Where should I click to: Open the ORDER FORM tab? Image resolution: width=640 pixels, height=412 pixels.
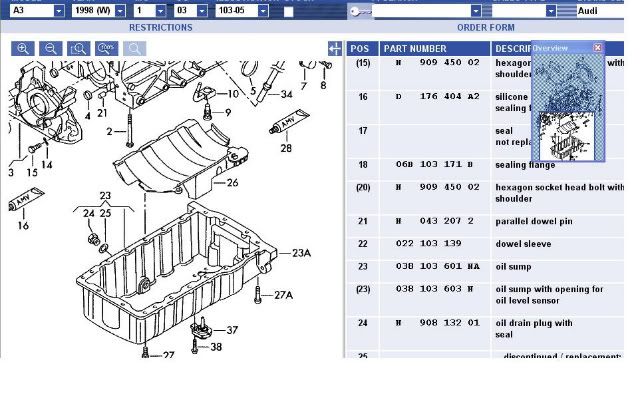486,27
